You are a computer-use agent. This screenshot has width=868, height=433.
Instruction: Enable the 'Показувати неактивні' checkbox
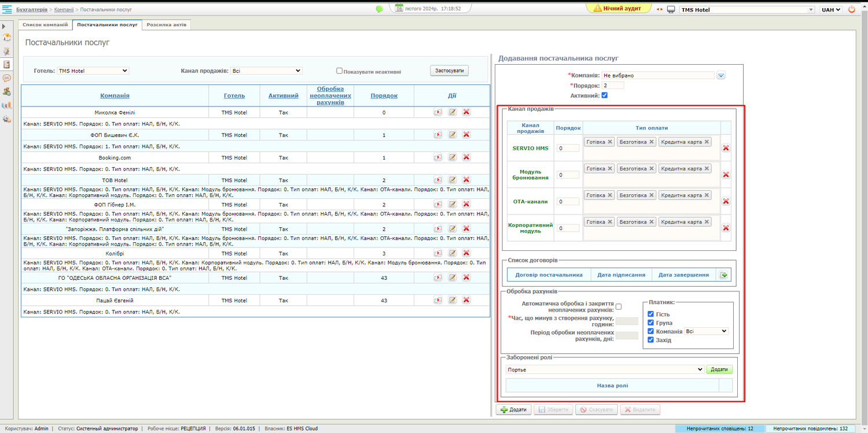[x=340, y=71]
